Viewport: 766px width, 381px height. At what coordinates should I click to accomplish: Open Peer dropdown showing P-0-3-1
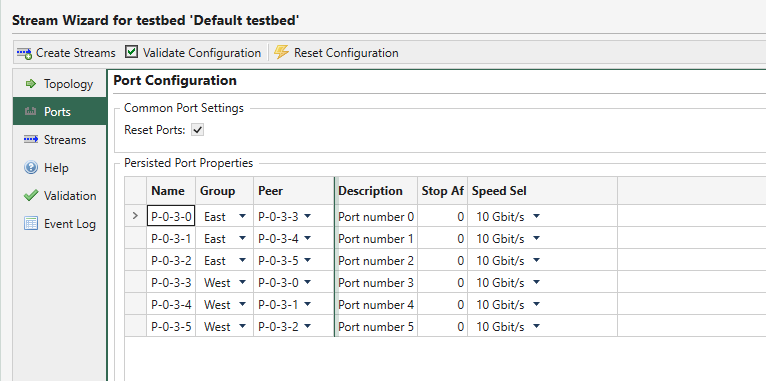tap(307, 304)
